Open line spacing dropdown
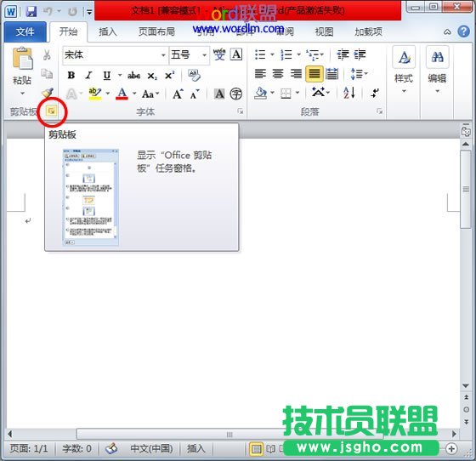The width and height of the screenshot is (476, 461). [359, 74]
